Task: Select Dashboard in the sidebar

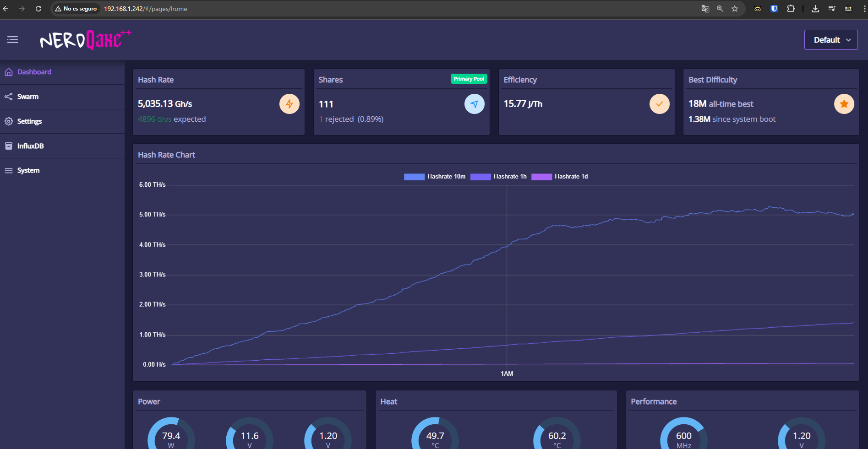Action: point(34,72)
